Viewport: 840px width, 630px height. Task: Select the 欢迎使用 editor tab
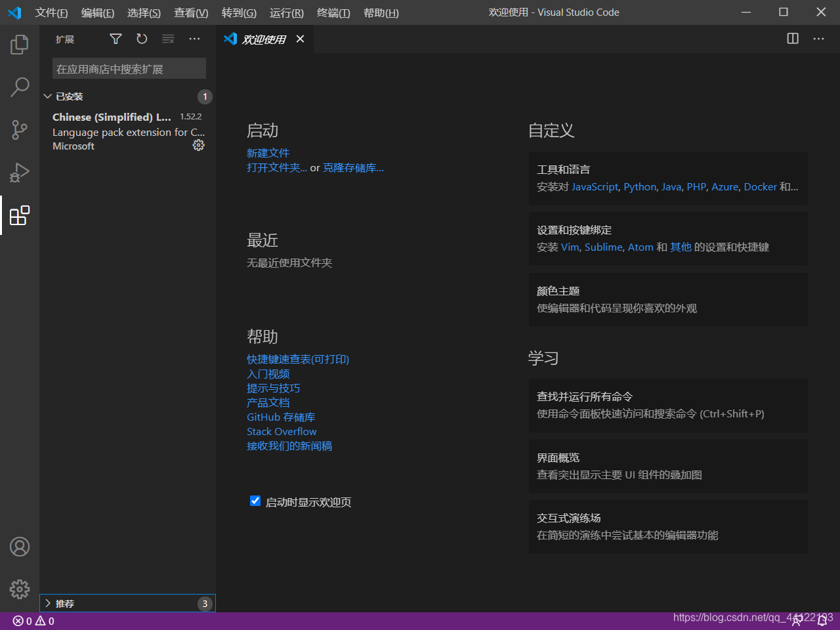pyautogui.click(x=265, y=39)
